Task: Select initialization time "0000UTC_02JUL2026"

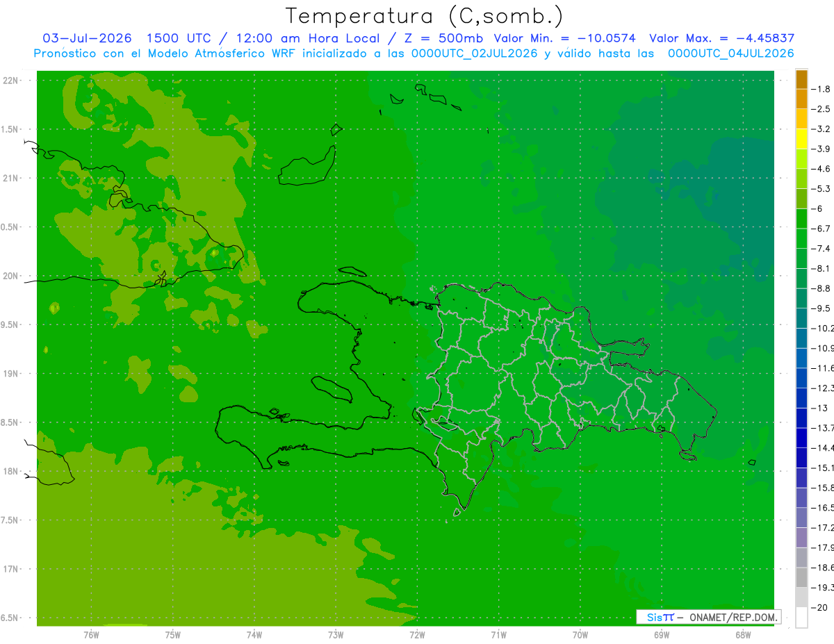Action: (475, 53)
